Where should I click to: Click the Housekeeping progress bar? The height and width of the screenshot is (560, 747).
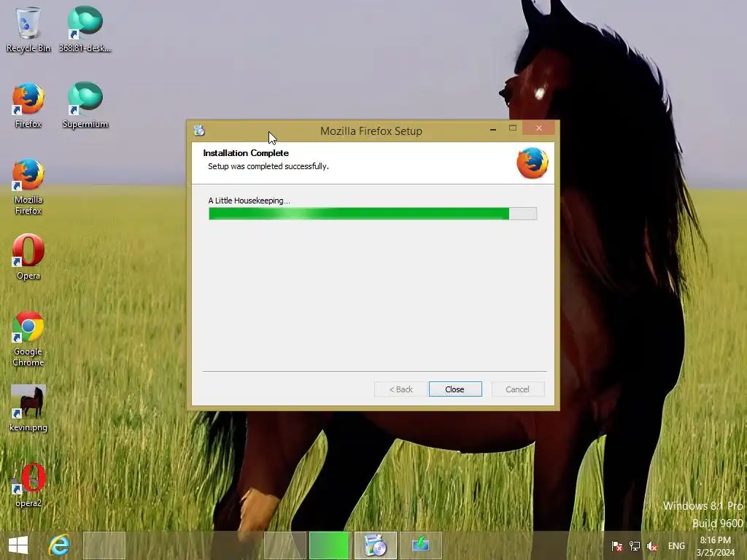[x=373, y=214]
